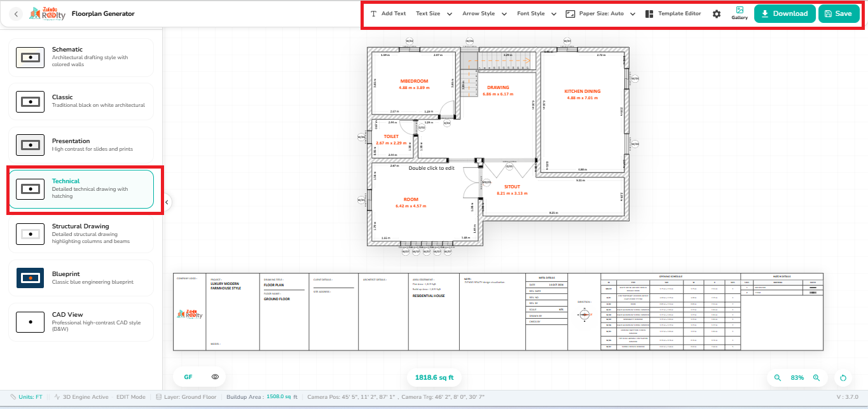Viewport: 868px width, 409px height.
Task: Click the Layer: Ground Floor status
Action: 186,396
